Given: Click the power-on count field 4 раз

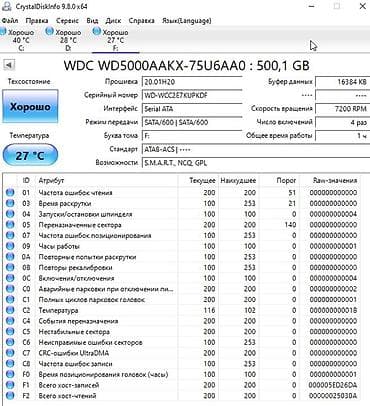Looking at the screenshot, I should tap(342, 122).
